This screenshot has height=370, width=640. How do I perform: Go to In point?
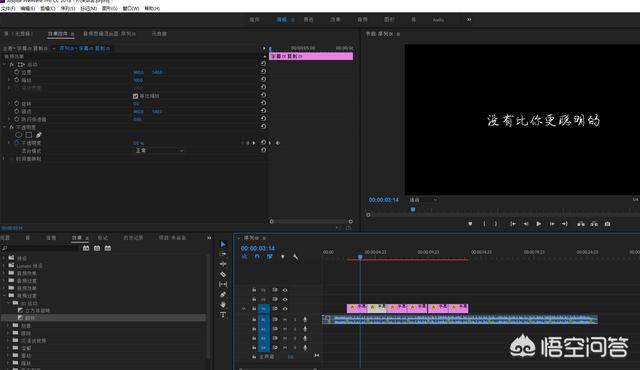click(x=513, y=224)
